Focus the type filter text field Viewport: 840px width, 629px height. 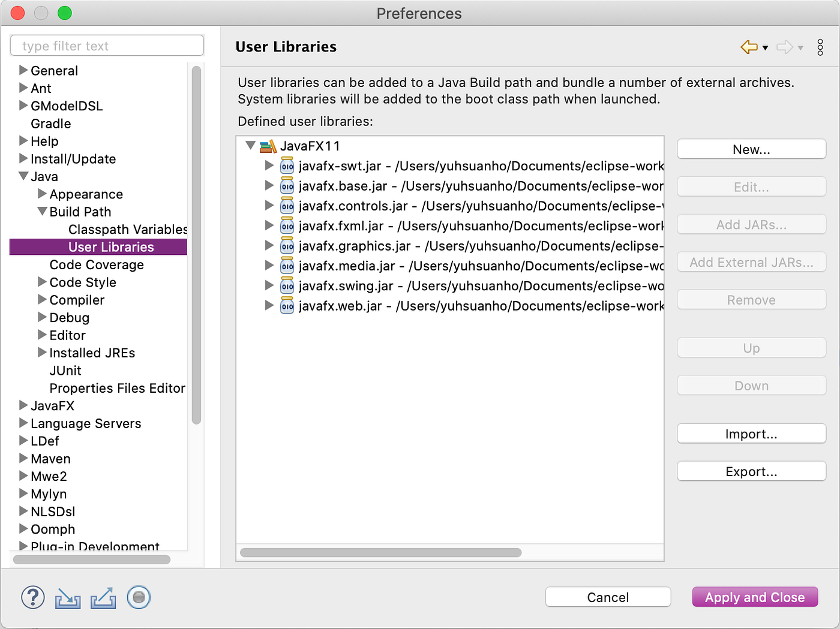tap(107, 46)
